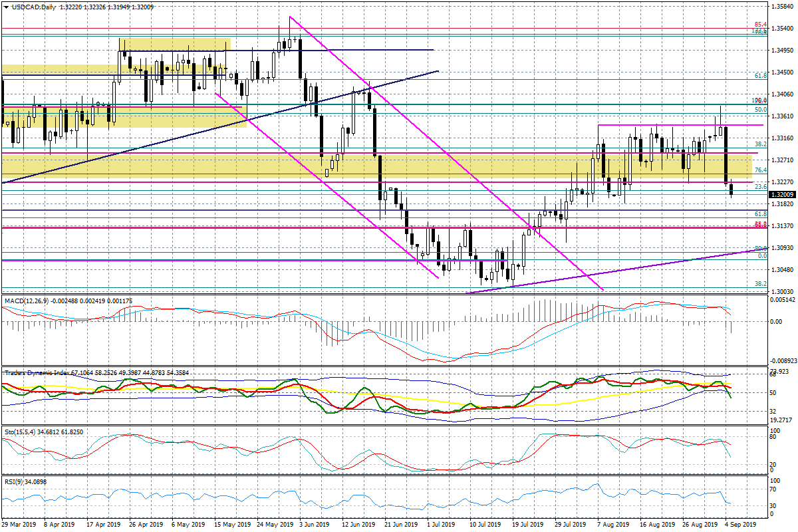The width and height of the screenshot is (798, 532).
Task: Click the red 85.4 Fibonacci level label
Action: click(x=760, y=25)
